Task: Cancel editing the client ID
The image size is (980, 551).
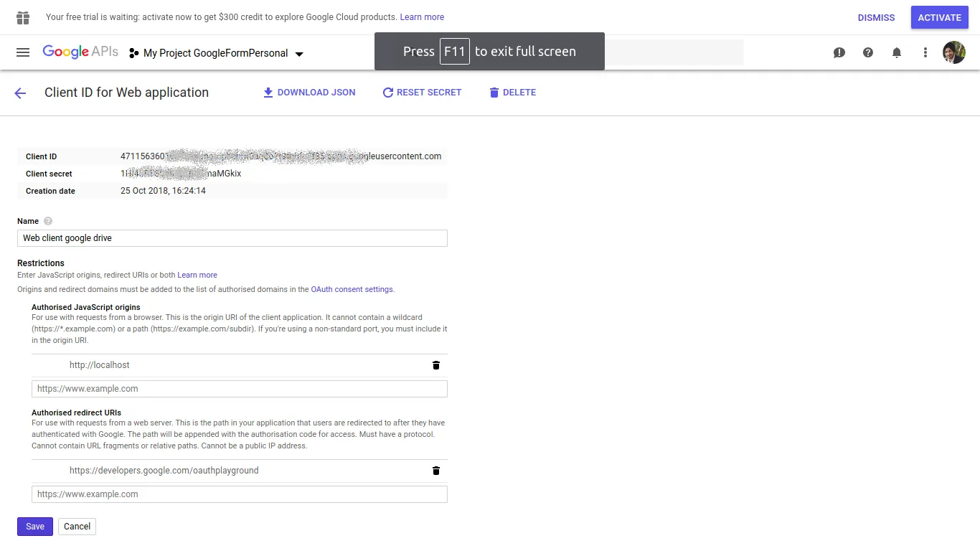Action: pyautogui.click(x=77, y=527)
